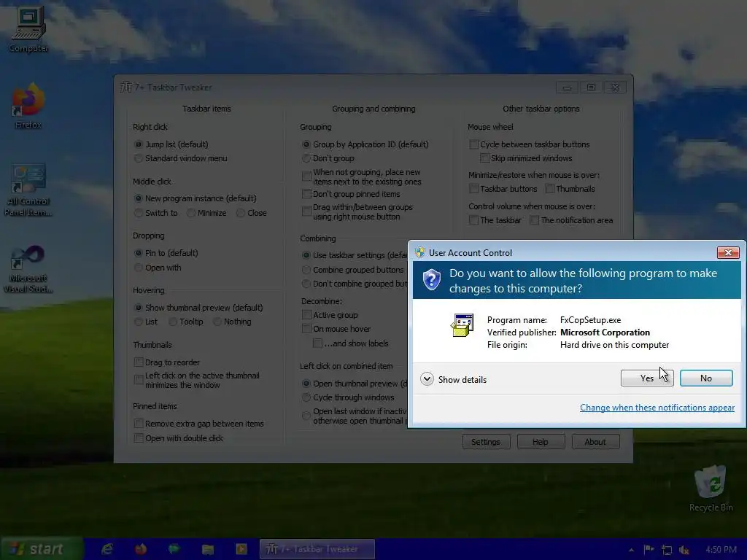Click the FxCopSetup installer icon
The image size is (747, 560).
[462, 325]
